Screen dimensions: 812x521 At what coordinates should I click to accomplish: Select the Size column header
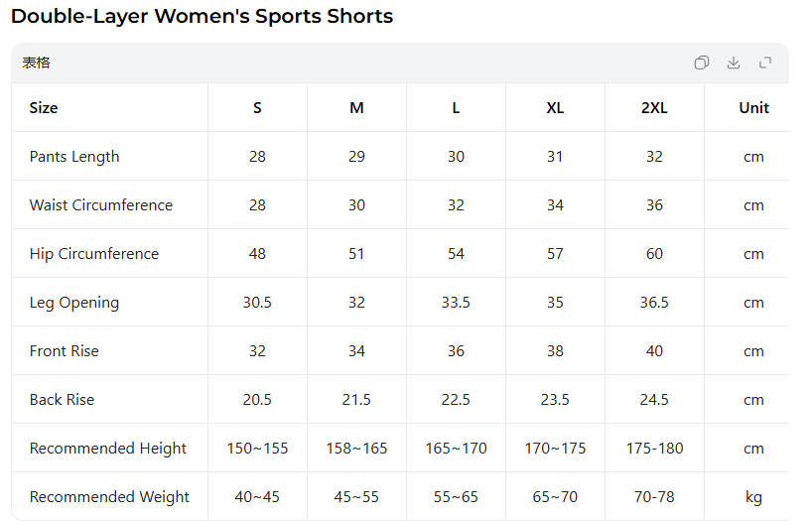pos(44,108)
